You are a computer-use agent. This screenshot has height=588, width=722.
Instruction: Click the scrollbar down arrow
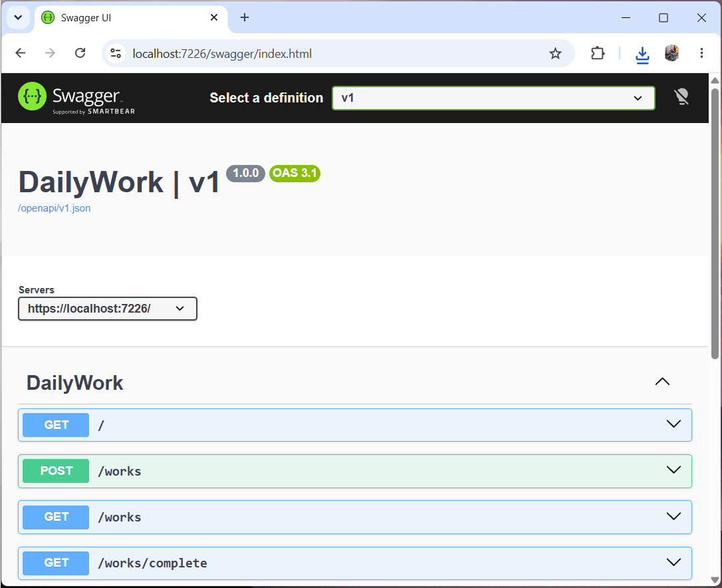tap(715, 580)
